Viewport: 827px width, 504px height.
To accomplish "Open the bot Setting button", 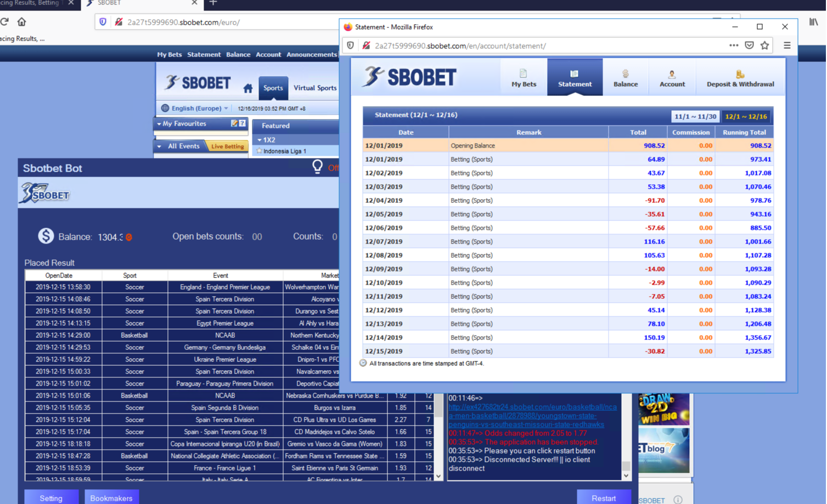I will [x=51, y=498].
